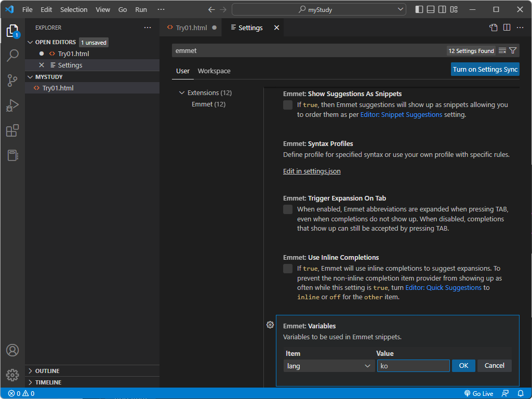This screenshot has width=532, height=399.
Task: Open the Extensions view
Action: (12, 130)
